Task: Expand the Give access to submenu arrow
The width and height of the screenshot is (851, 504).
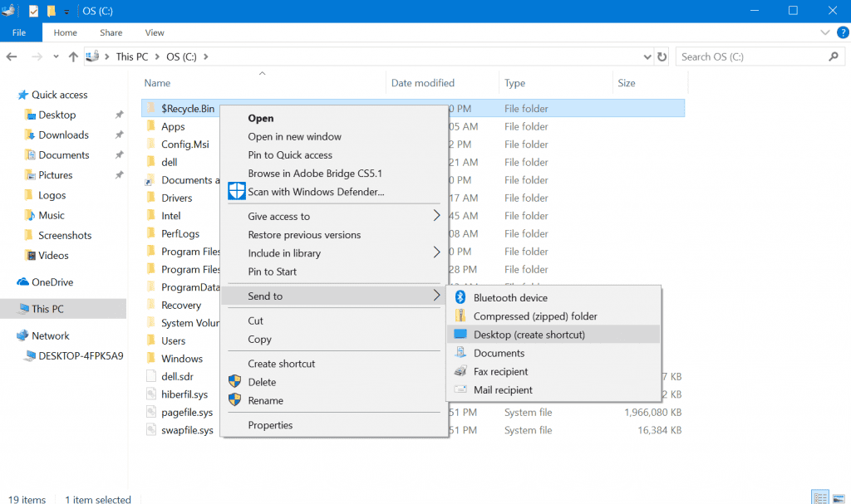Action: pos(436,216)
